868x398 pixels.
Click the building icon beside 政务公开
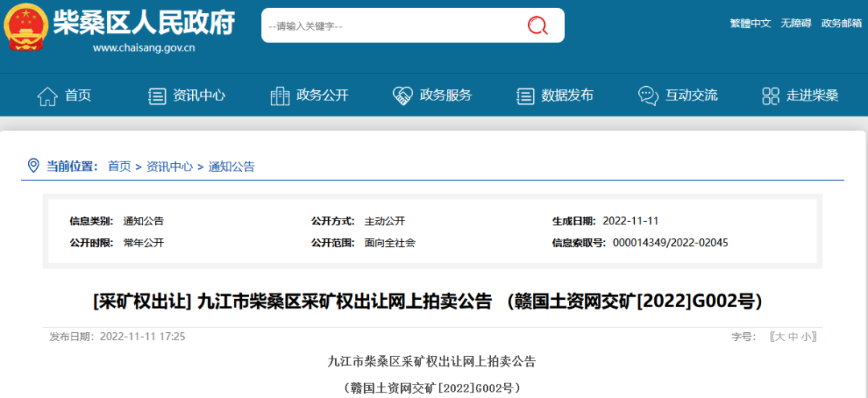280,96
